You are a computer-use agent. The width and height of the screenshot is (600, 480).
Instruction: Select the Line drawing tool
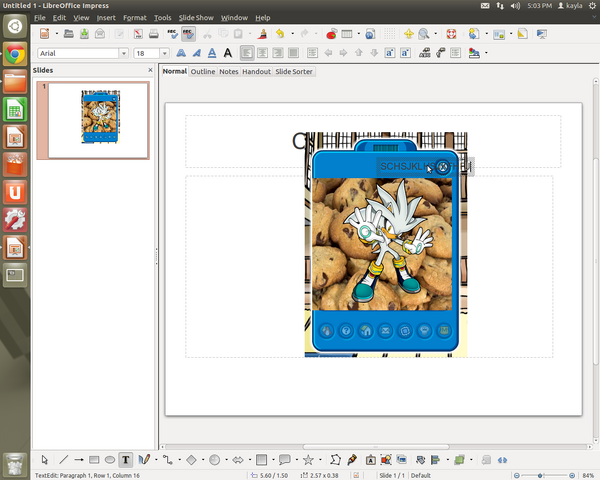coord(64,460)
